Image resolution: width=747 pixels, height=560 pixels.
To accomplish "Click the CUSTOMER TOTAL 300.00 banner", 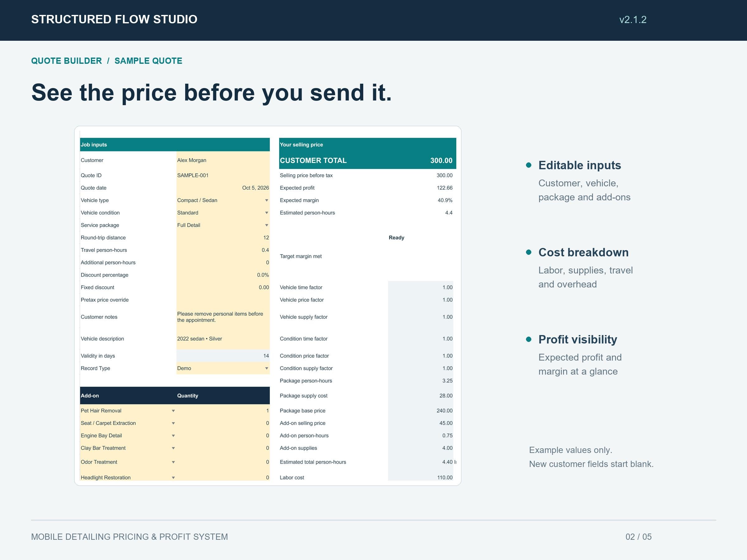I will click(x=367, y=161).
